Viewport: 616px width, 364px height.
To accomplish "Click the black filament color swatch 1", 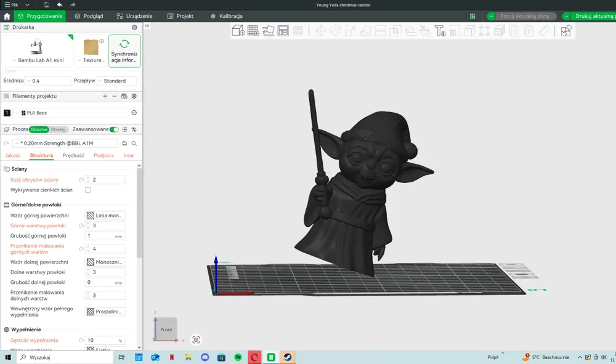I will (x=7, y=113).
